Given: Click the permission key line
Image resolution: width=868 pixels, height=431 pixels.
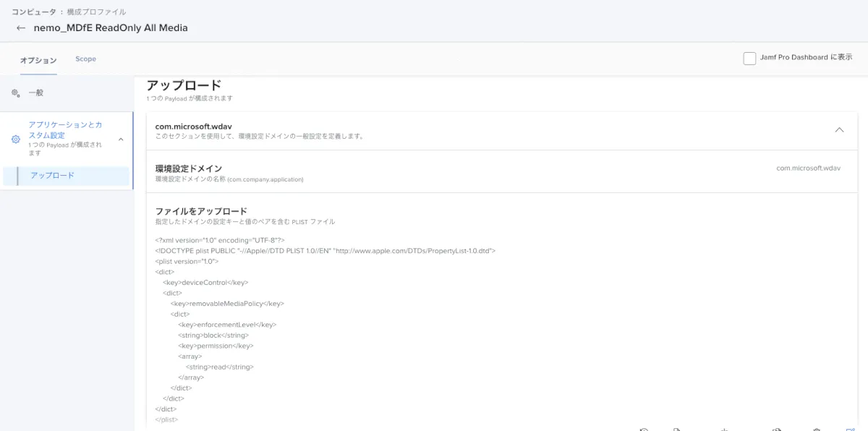Looking at the screenshot, I should (x=216, y=346).
